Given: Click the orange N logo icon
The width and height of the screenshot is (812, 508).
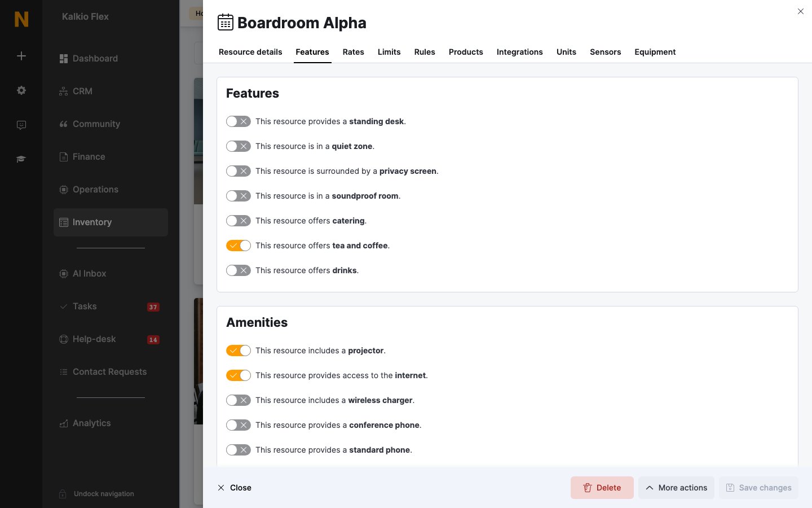Looking at the screenshot, I should [21, 19].
